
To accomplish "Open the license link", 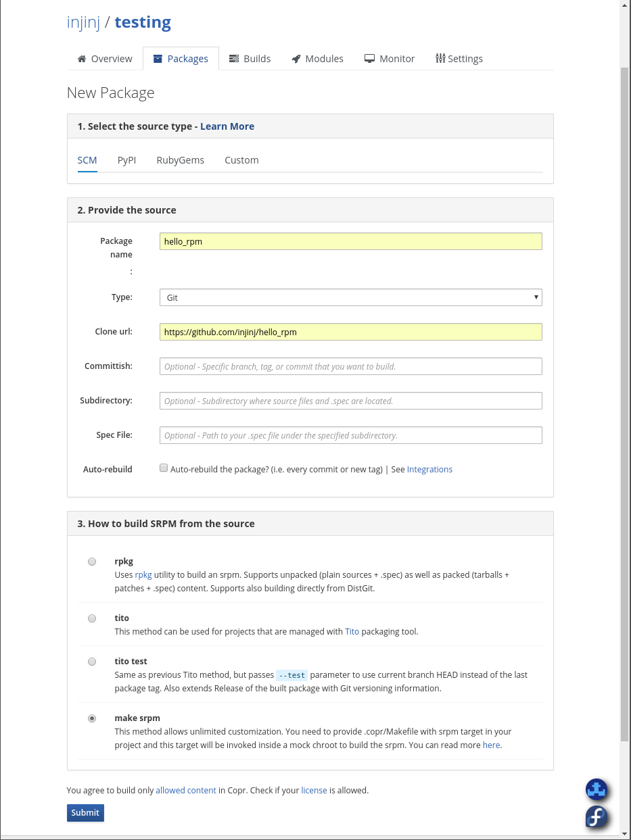I will pyautogui.click(x=314, y=790).
